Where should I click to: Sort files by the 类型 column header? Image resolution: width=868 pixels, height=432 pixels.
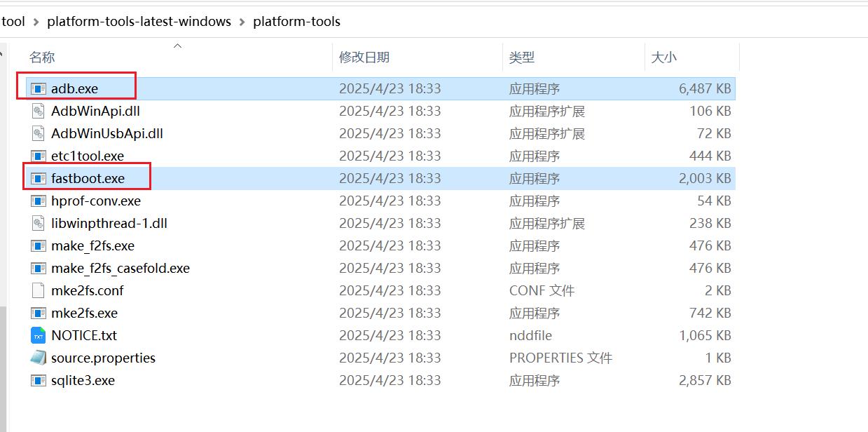tap(522, 57)
